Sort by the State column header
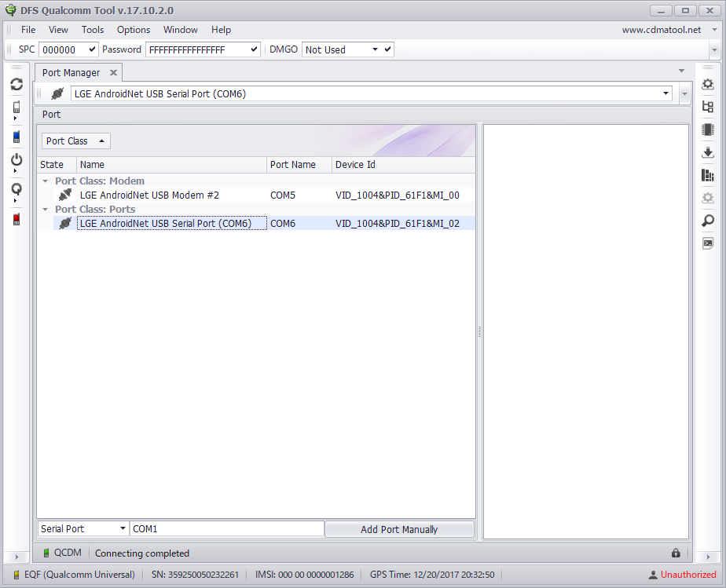The image size is (726, 588). coord(57,165)
